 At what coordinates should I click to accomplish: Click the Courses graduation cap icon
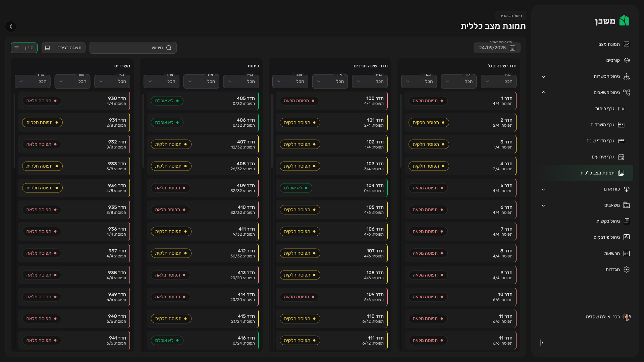pos(626,60)
